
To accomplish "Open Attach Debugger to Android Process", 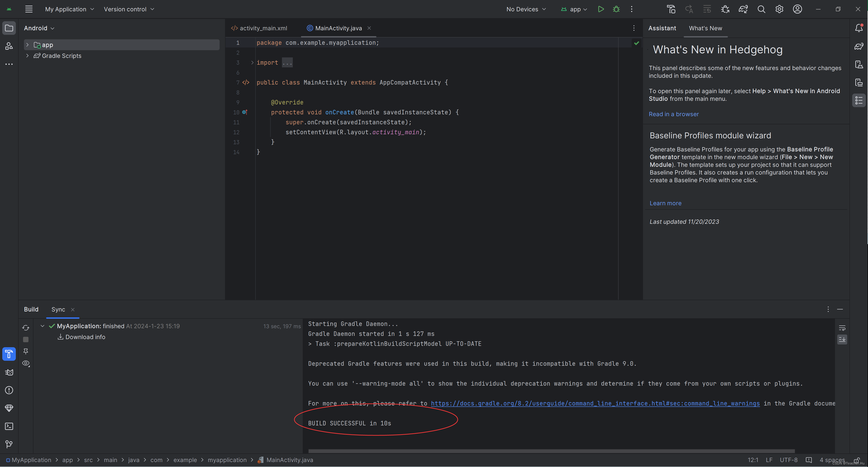I will [x=725, y=9].
